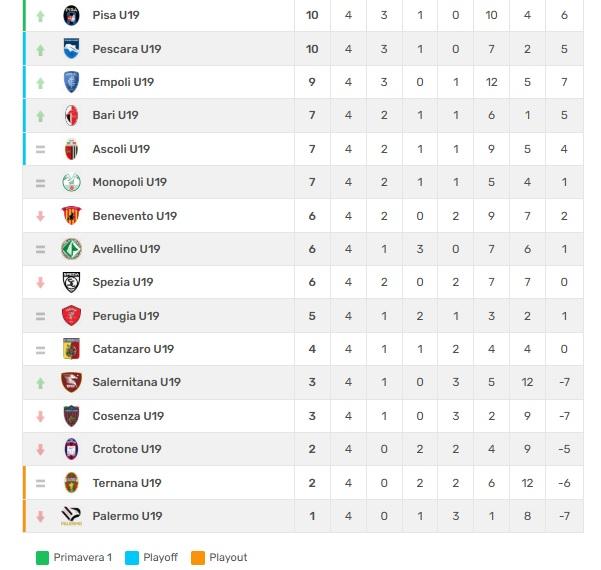Click the green up arrow beside Pisa U19
This screenshot has height=570, width=601.
tap(41, 16)
